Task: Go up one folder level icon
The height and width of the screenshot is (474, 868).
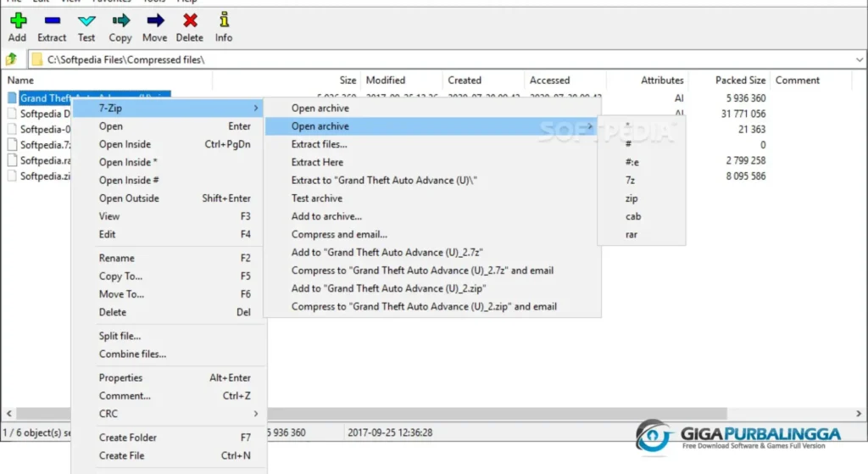Action: click(x=11, y=59)
